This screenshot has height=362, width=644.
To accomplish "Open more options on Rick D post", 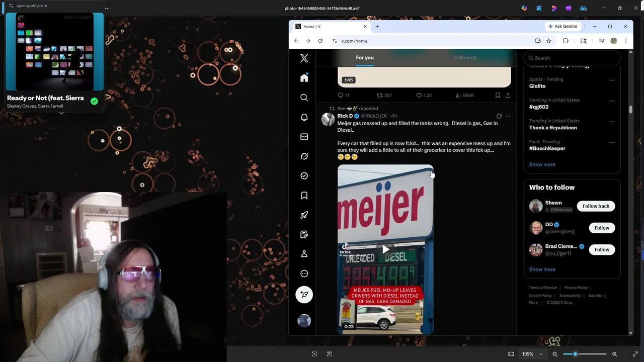I will tap(508, 116).
